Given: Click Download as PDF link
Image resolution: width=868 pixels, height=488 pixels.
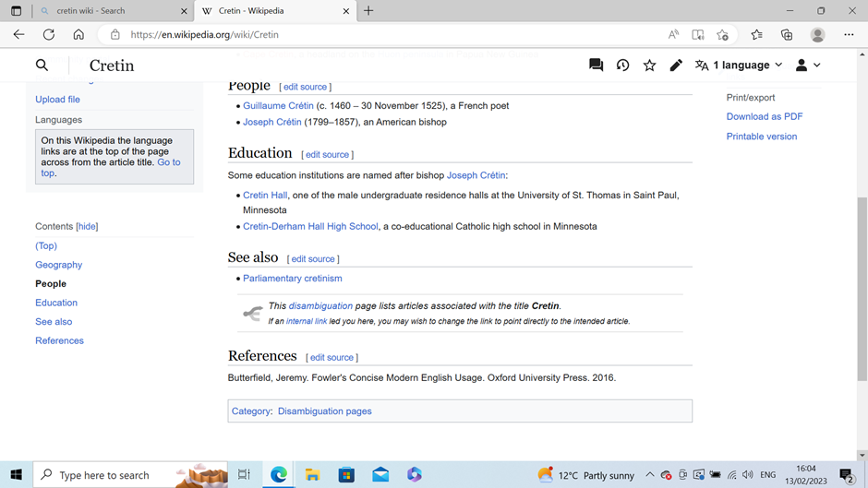Looking at the screenshot, I should [764, 117].
